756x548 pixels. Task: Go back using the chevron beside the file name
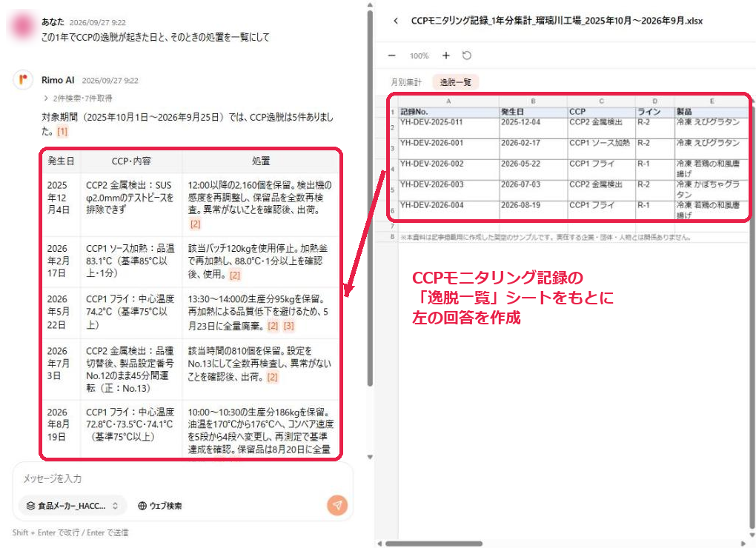396,21
